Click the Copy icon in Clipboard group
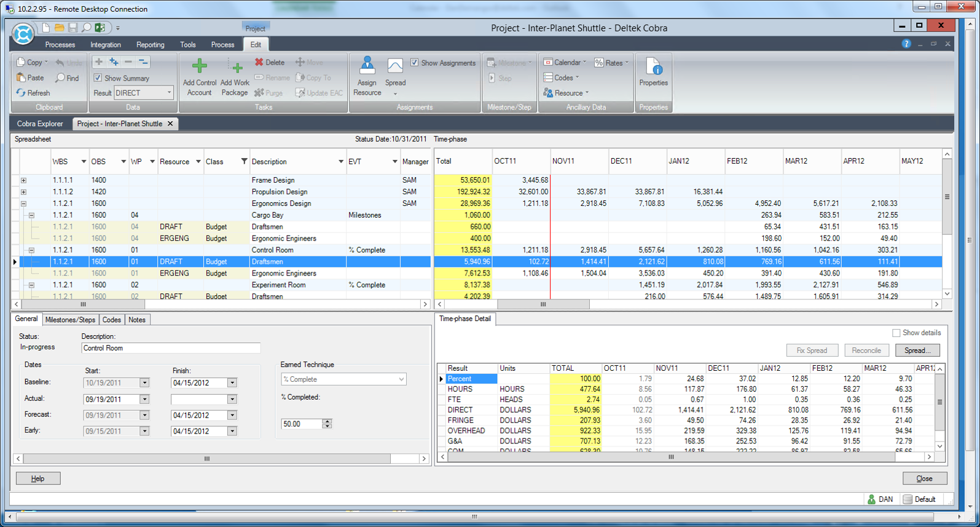Viewport: 980px width, 527px height. [21, 62]
